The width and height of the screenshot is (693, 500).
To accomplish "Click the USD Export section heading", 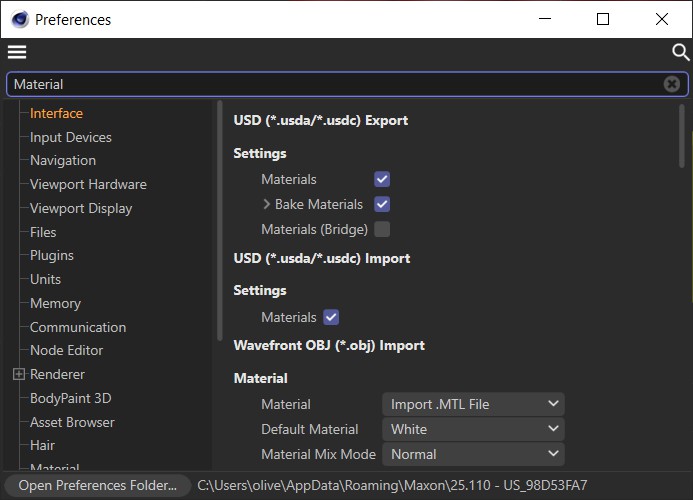I will (x=320, y=120).
